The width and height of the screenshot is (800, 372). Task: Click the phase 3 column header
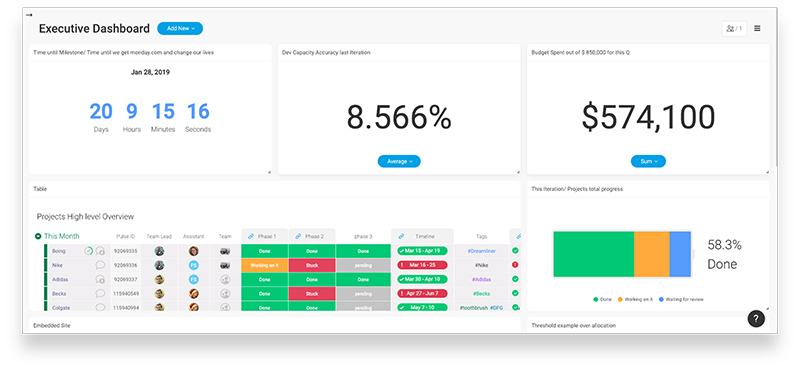coord(363,236)
